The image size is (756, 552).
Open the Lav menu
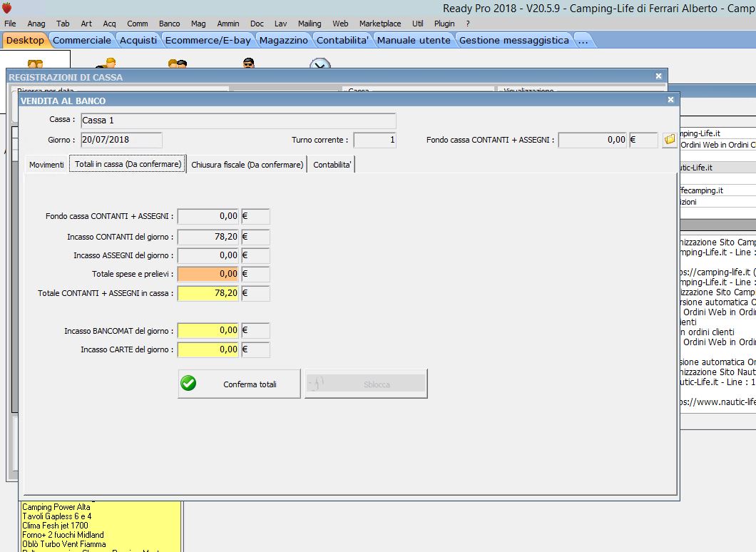click(280, 24)
